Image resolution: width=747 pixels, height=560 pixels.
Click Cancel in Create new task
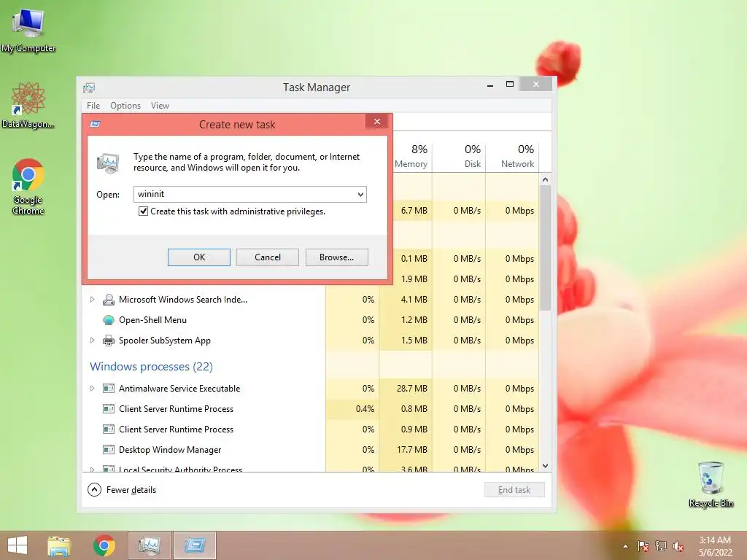click(x=268, y=257)
